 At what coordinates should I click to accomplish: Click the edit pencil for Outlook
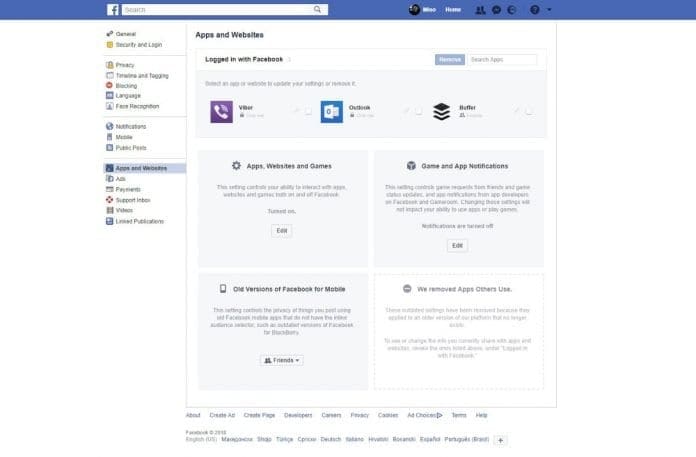click(x=406, y=110)
